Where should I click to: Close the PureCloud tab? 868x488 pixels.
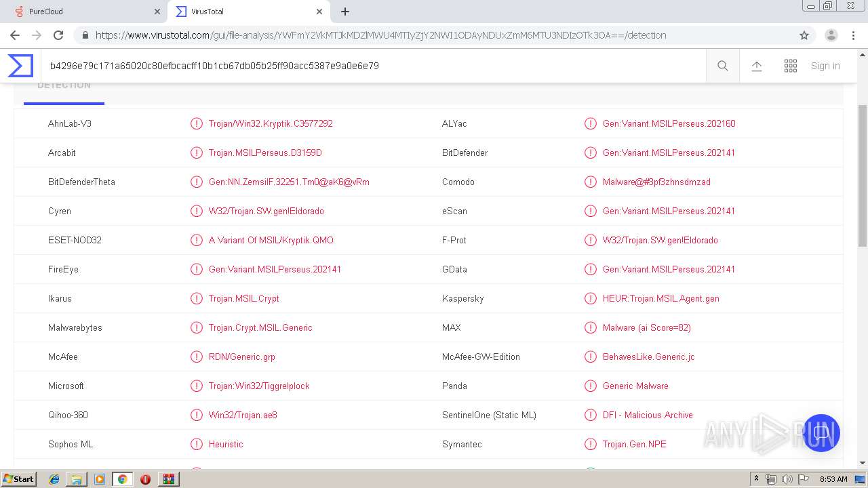click(x=157, y=12)
